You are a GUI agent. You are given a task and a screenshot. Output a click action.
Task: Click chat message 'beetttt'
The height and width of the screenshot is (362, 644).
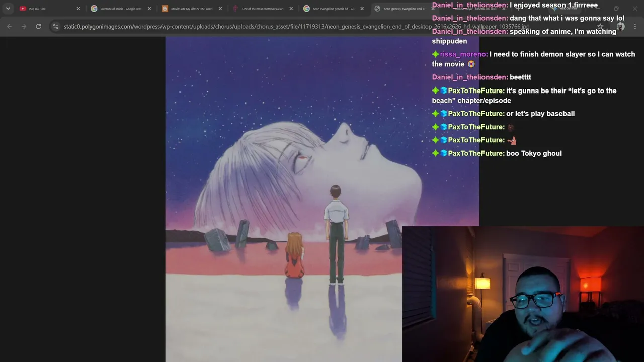(x=520, y=77)
